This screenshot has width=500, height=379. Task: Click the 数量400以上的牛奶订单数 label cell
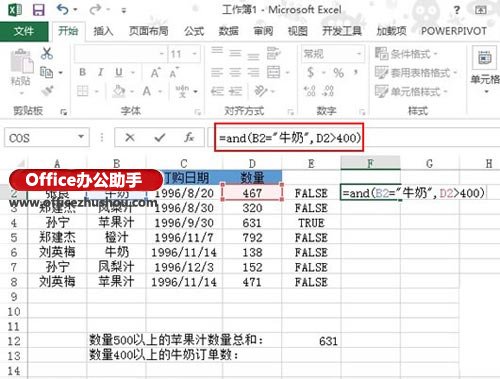click(x=163, y=355)
